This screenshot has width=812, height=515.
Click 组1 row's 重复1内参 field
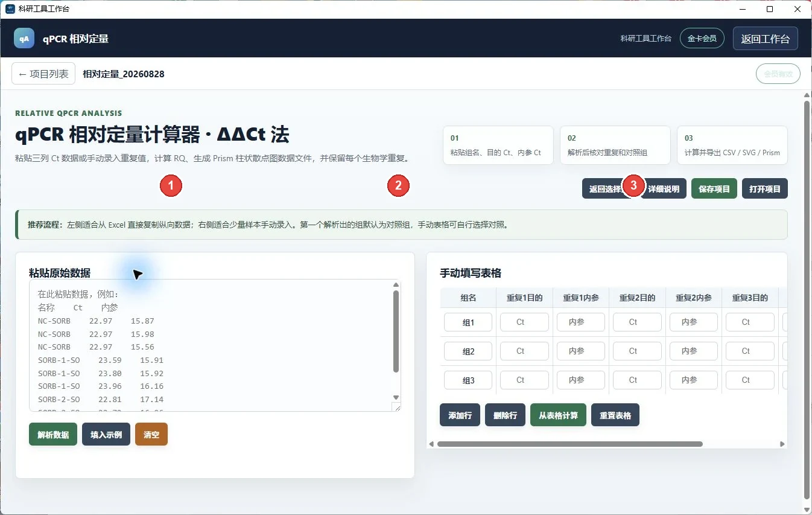pos(581,322)
